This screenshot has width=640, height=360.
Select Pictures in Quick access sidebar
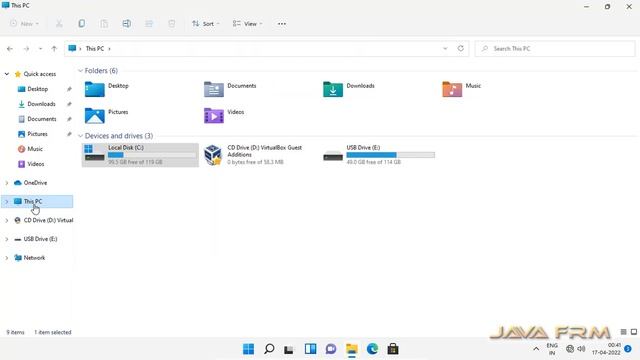point(37,134)
